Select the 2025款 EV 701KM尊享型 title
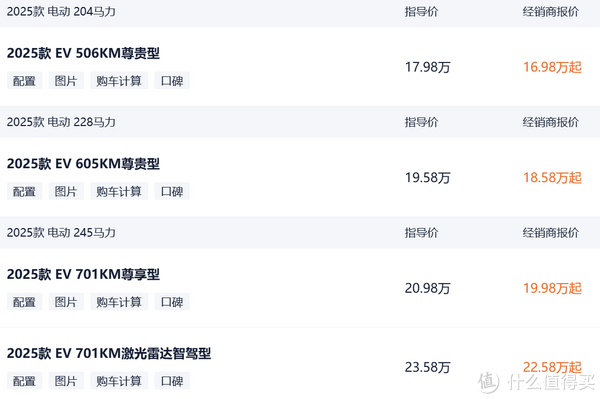This screenshot has height=399, width=600. click(83, 274)
